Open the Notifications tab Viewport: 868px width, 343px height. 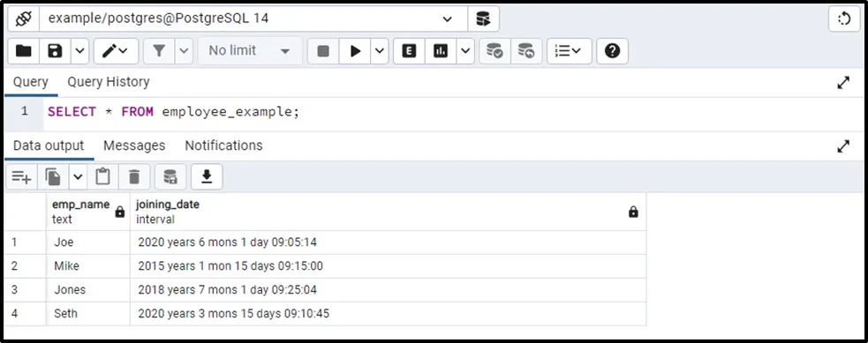click(223, 145)
